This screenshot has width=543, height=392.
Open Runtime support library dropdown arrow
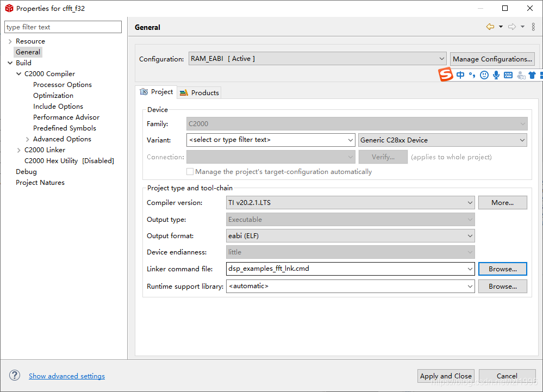470,287
